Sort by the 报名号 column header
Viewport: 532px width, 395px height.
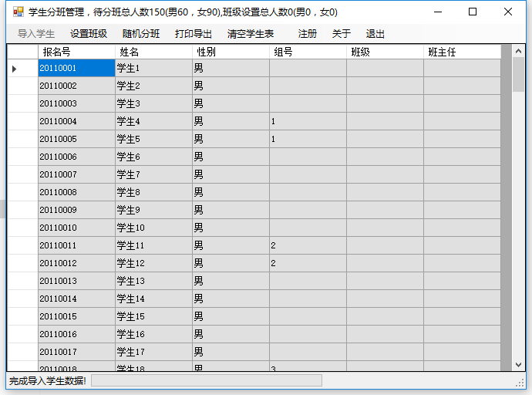(x=76, y=52)
